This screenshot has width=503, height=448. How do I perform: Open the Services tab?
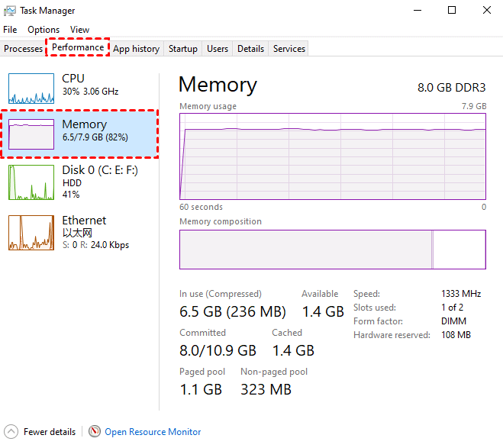click(289, 49)
